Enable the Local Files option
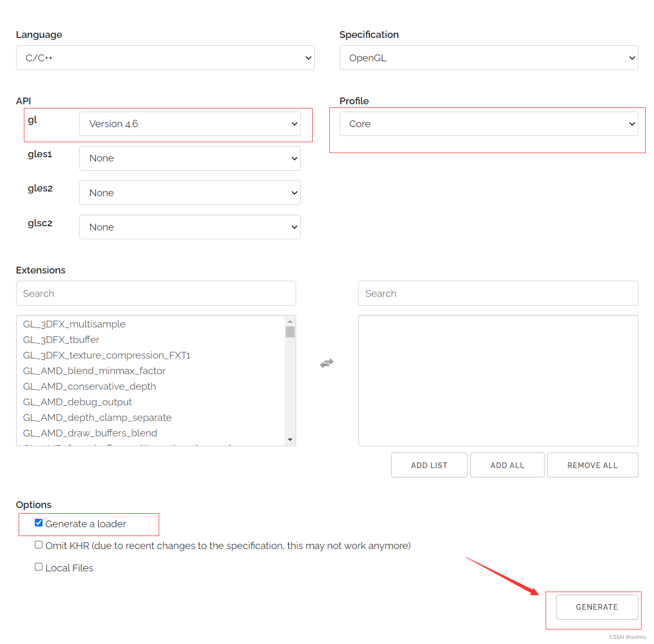The image size is (654, 644). [38, 566]
